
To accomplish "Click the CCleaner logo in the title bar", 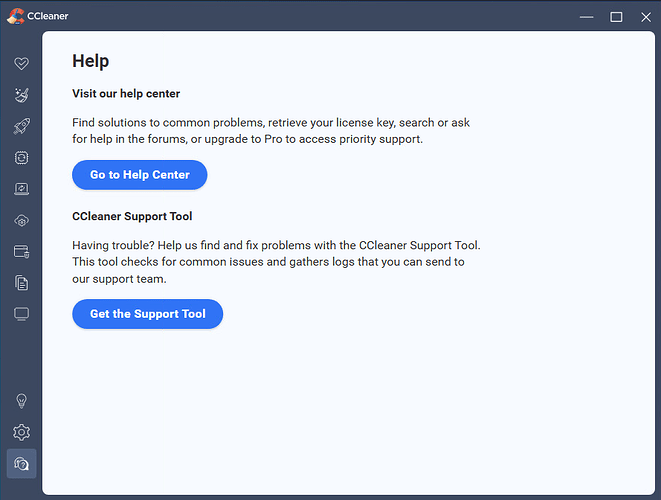I will [x=15, y=16].
